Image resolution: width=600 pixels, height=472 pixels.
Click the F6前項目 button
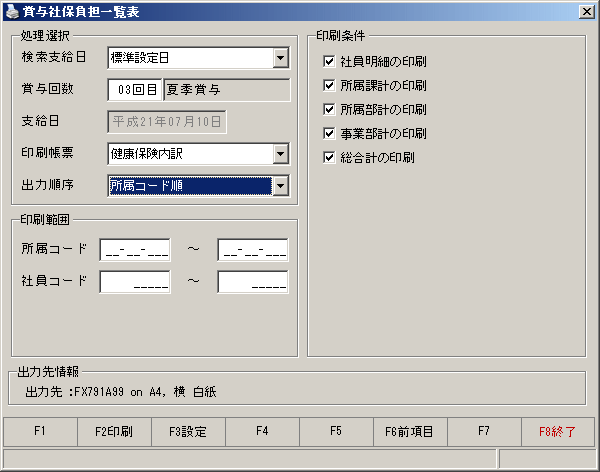click(410, 432)
